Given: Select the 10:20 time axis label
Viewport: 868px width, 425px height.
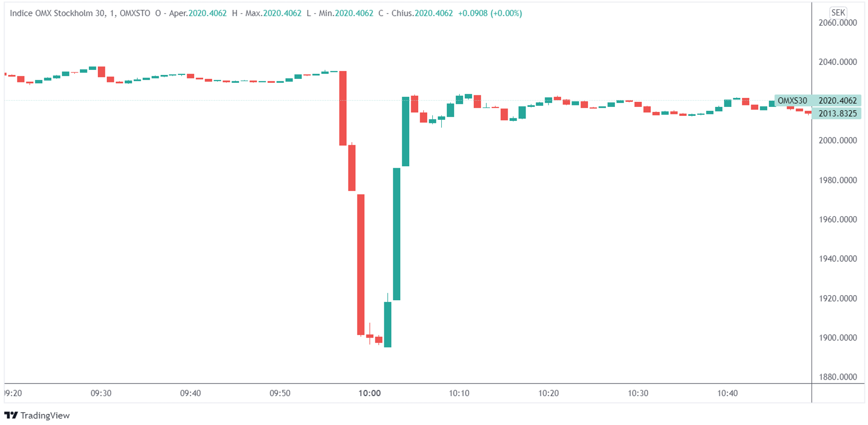Looking at the screenshot, I should (x=548, y=393).
